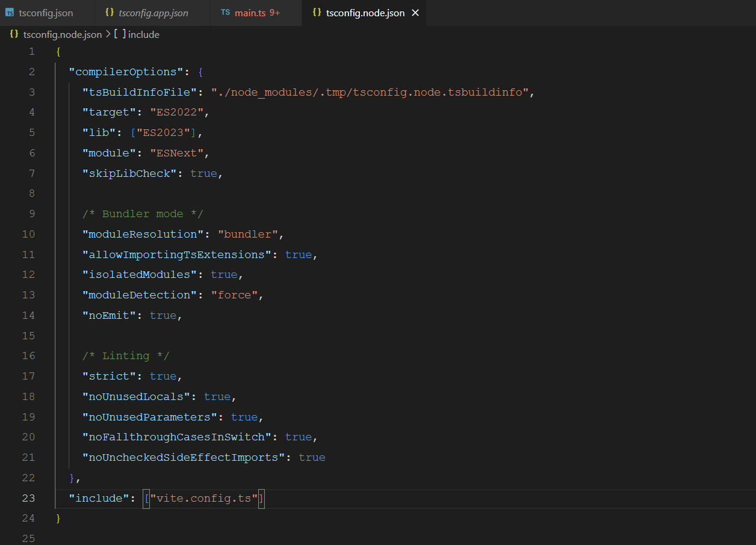756x545 pixels.
Task: Click the "allowImportingTsExtensions" key
Action: (176, 254)
